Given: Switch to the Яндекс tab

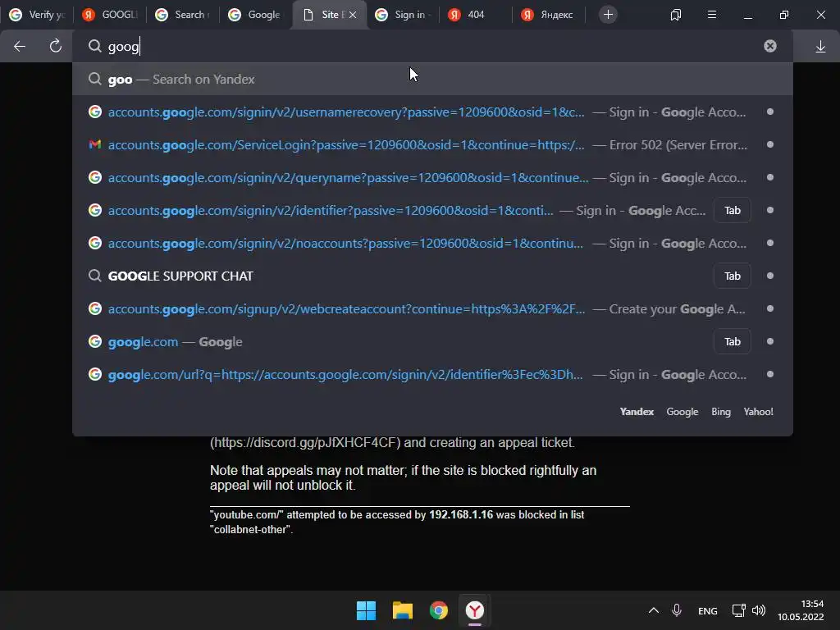Looking at the screenshot, I should point(548,15).
